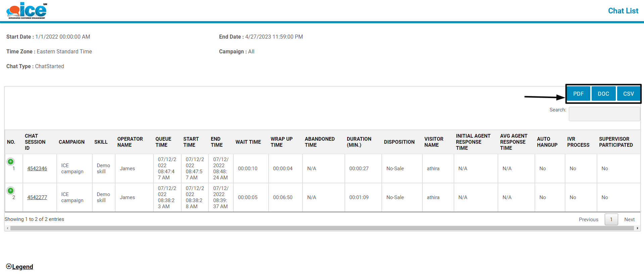644x278 pixels.
Task: Expand the Legend section
Action: coord(19,267)
